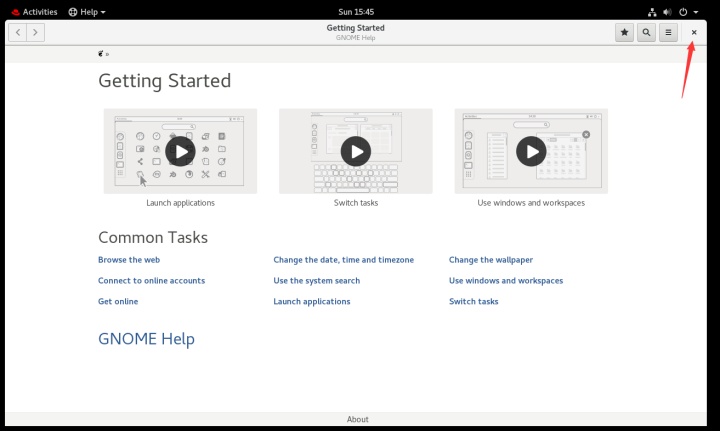Open Connect to online accounts link
720x431 pixels.
(152, 280)
